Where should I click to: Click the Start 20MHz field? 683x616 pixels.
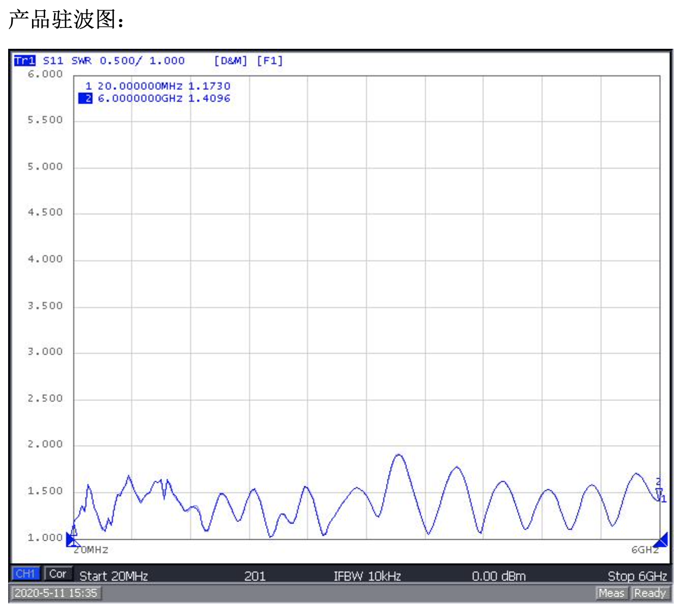point(113,576)
